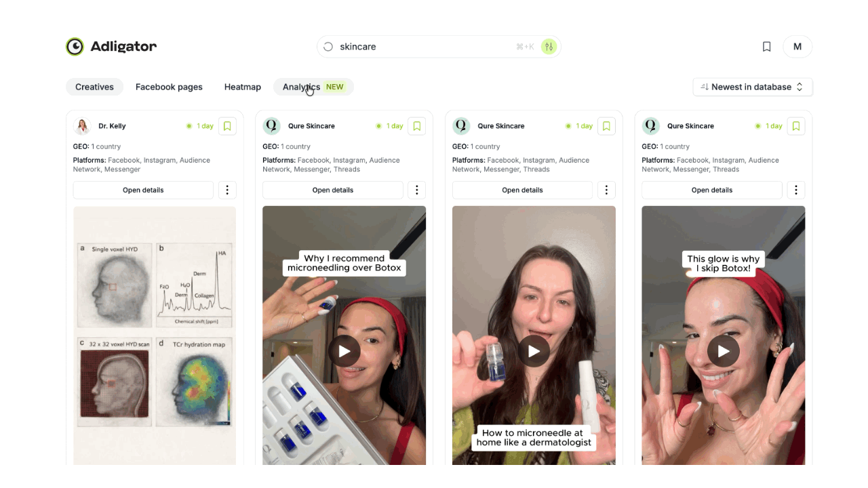Open search filters icon in search bar
868x488 pixels.
coord(549,47)
